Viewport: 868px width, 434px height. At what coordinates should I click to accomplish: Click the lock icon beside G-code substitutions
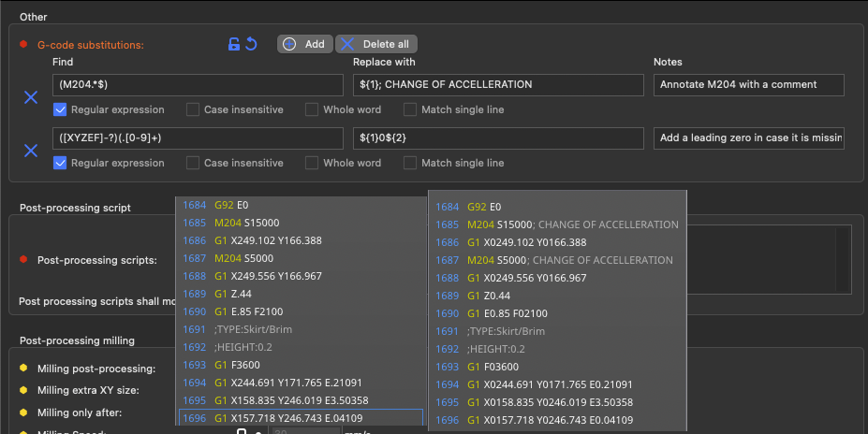click(x=234, y=44)
